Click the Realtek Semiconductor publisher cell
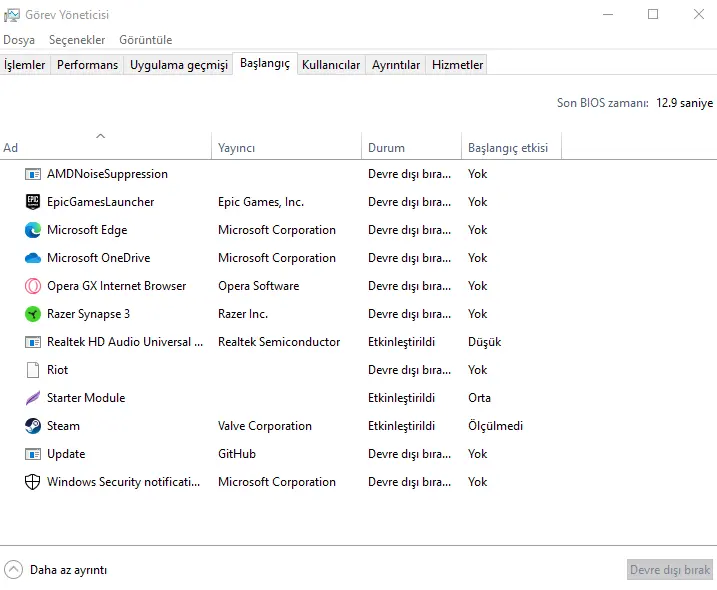The width and height of the screenshot is (717, 590). (279, 342)
